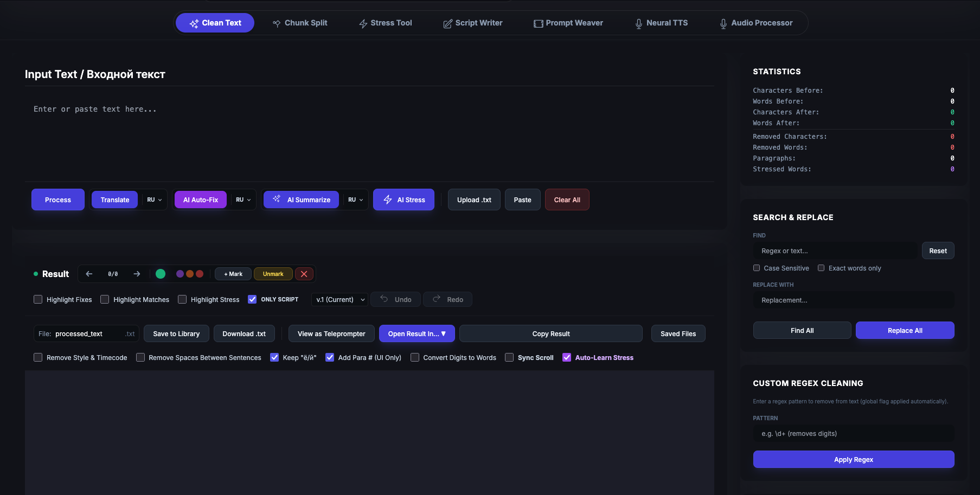Click the Process button
This screenshot has height=495, width=980.
[x=58, y=200]
